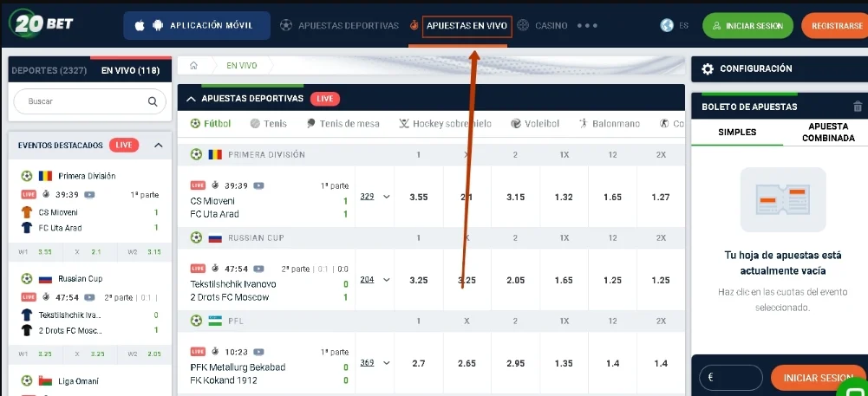This screenshot has height=396, width=868.
Task: Open video stream icon for CS Mioveni match
Action: pos(258,185)
